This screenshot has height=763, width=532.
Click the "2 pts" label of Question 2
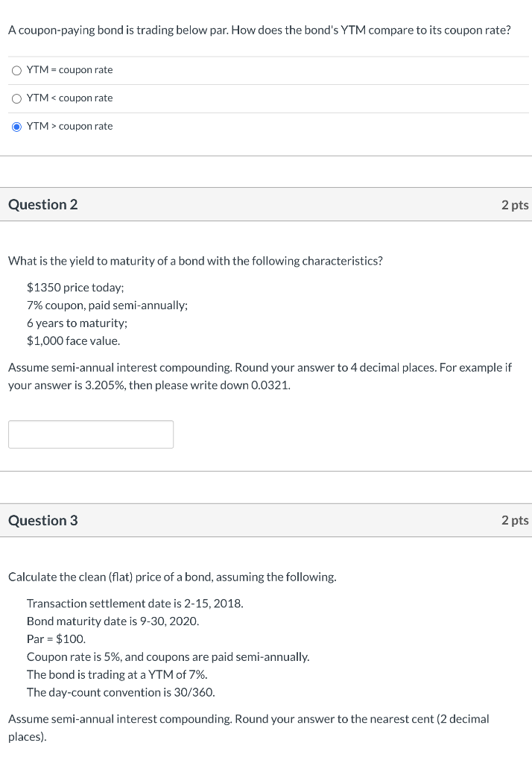click(x=515, y=205)
